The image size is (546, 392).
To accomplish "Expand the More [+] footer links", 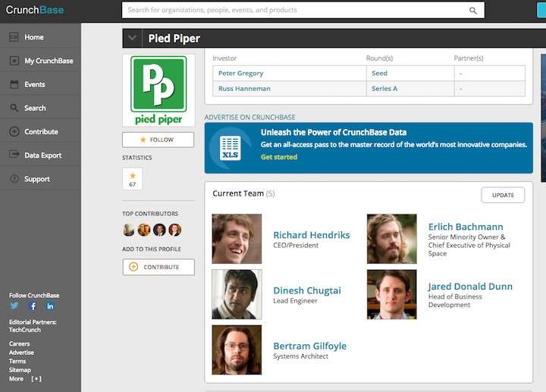I will click(25, 379).
